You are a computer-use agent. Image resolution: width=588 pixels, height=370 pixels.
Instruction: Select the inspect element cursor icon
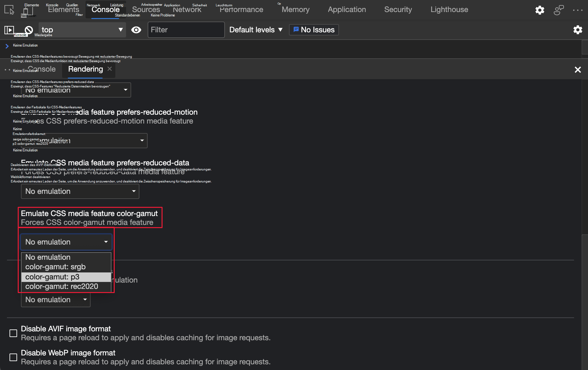coord(9,10)
